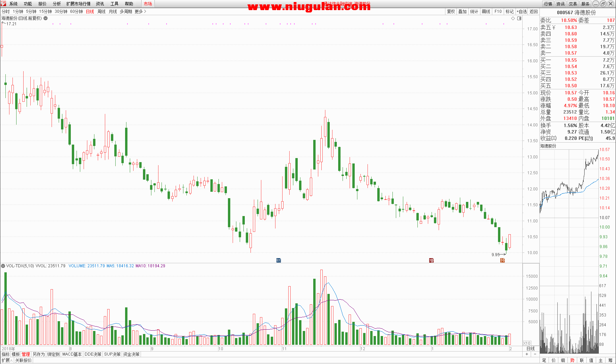Click the 返回 back button
The image size is (616, 364).
coord(534,11)
